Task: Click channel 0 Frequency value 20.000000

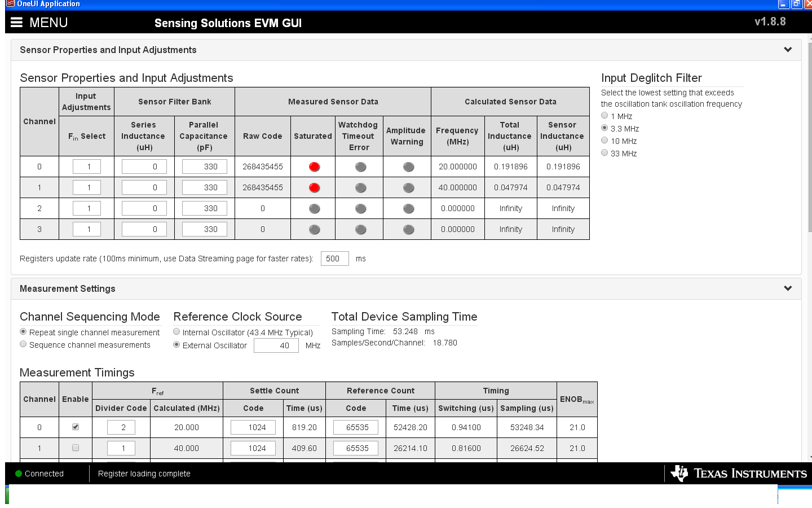Action: coord(458,167)
